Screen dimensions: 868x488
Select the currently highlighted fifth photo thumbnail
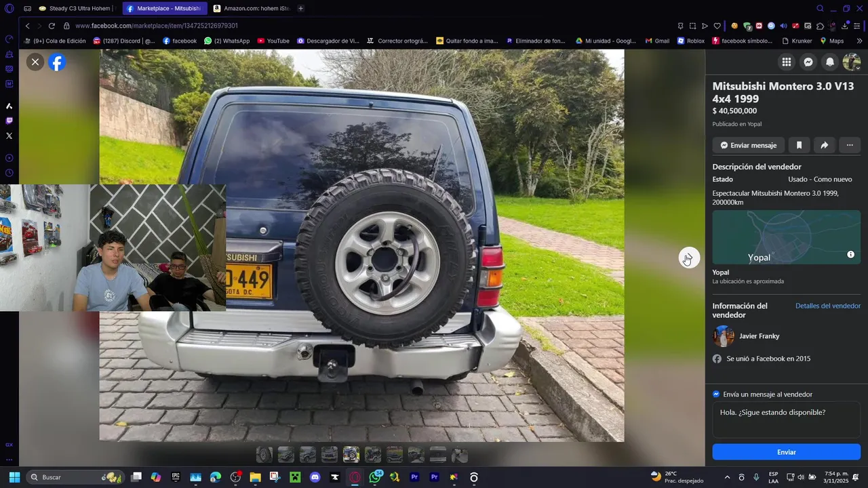[351, 455]
